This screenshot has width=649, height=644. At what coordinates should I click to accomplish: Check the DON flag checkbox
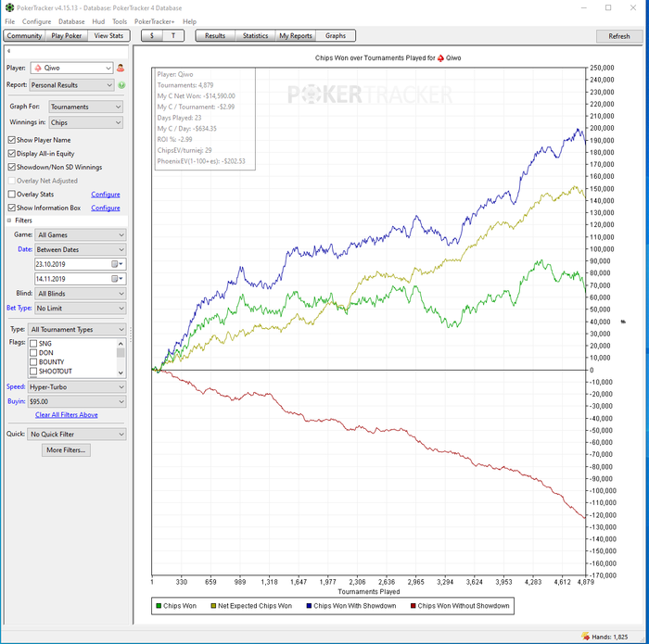tap(33, 353)
